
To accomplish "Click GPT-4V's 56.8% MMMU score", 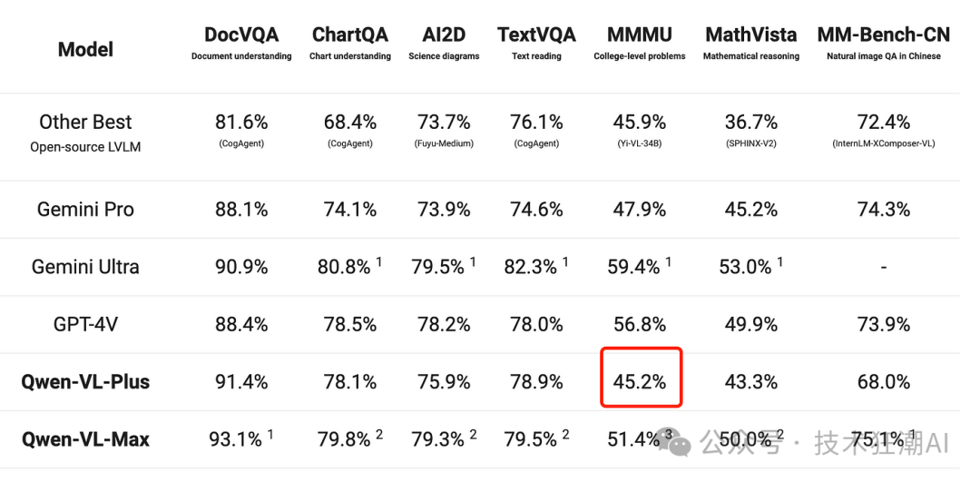I will [x=640, y=324].
